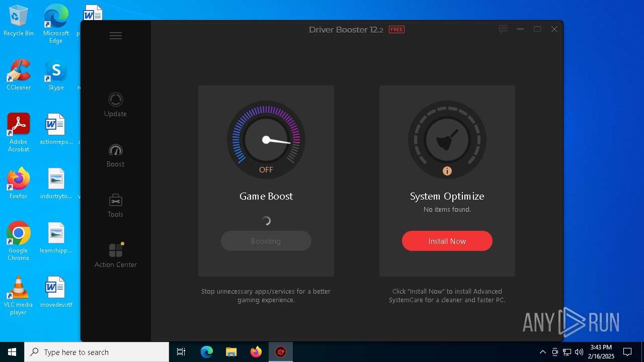Click the taskbar search box
This screenshot has width=644, height=362.
(x=97, y=352)
